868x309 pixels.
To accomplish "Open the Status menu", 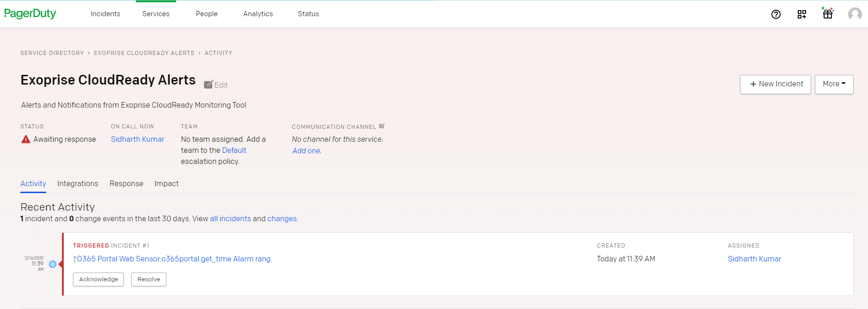I will [308, 14].
